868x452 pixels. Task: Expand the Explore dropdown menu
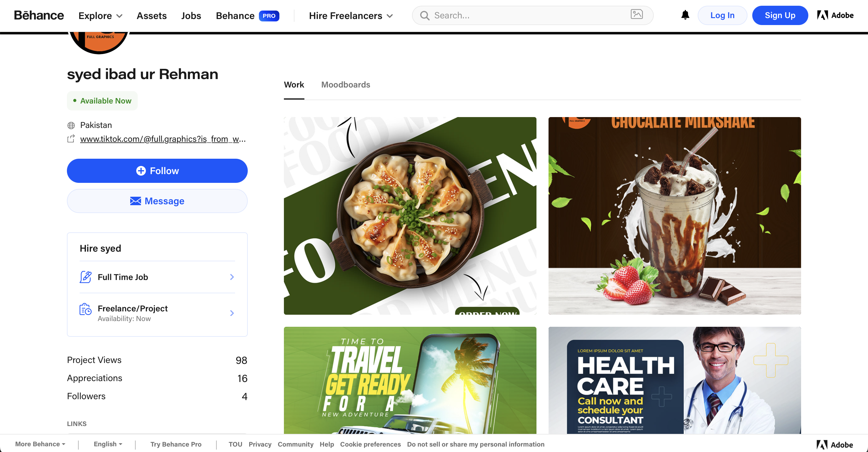pyautogui.click(x=100, y=15)
